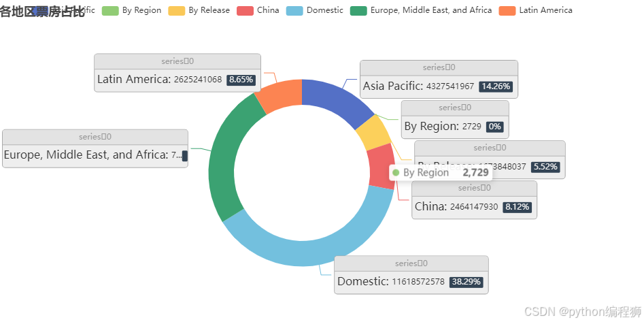Click the value 2625241068 in the label
This screenshot has height=322, width=644.
[198, 80]
